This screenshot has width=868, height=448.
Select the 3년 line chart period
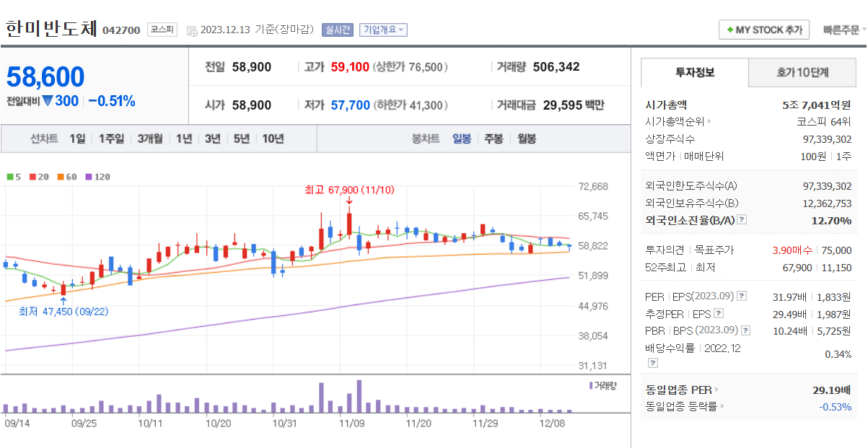point(212,139)
